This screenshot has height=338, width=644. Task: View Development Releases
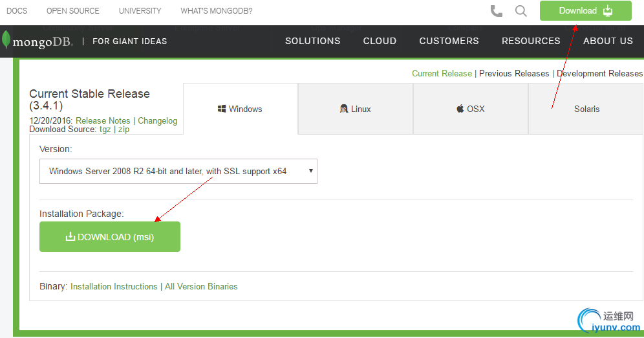(x=599, y=73)
